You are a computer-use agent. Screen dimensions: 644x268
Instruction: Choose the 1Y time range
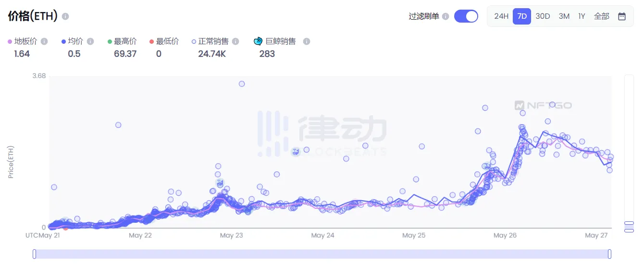[x=582, y=16]
